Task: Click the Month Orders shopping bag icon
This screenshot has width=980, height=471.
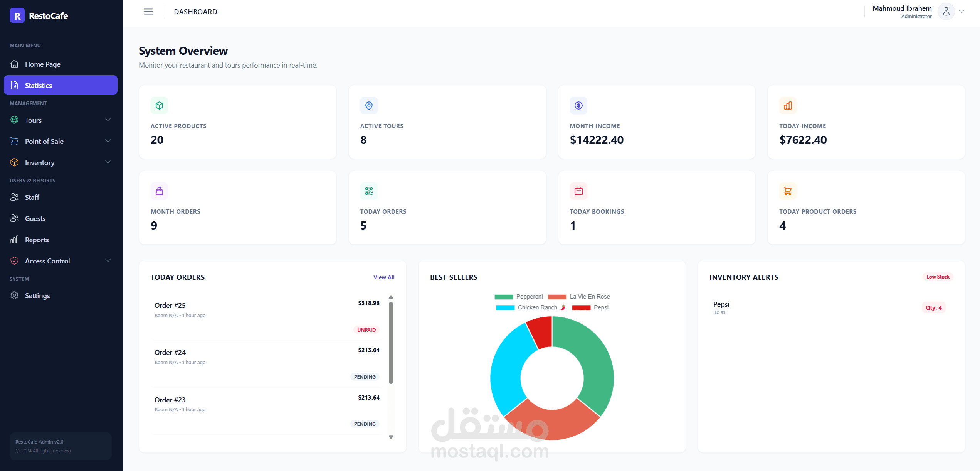Action: 159,191
